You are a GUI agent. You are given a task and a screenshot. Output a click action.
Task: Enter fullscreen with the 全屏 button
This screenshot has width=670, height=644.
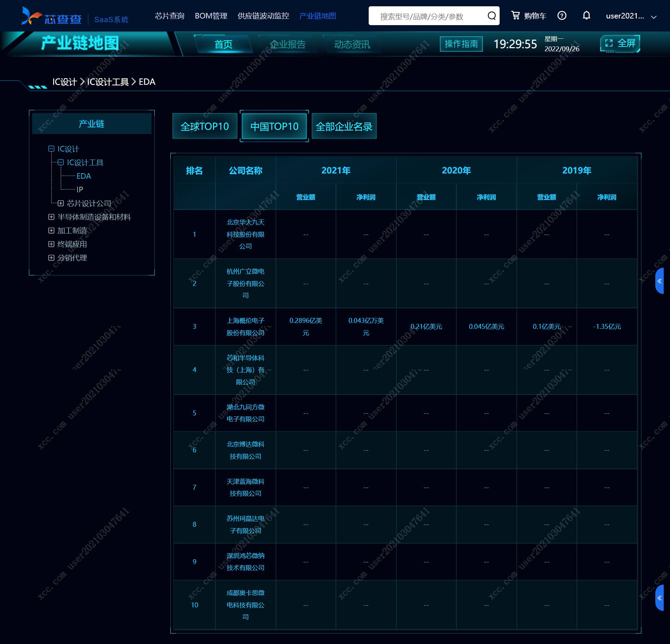[x=620, y=43]
